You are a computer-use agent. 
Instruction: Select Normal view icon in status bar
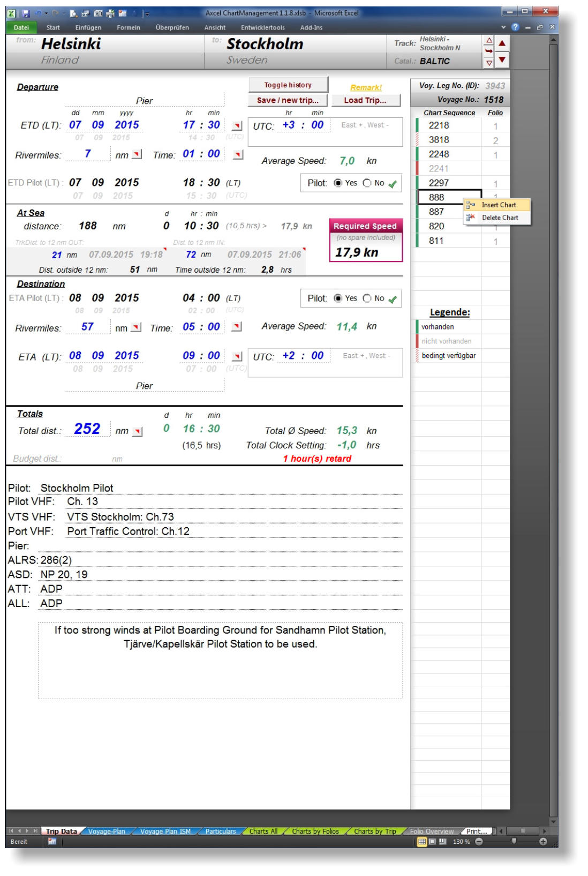coord(423,842)
